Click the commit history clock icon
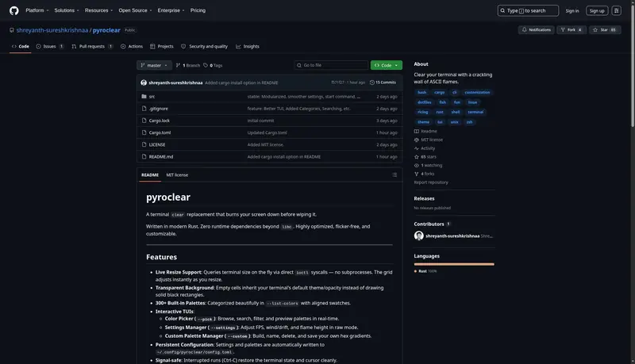This screenshot has width=635, height=364. tap(371, 82)
